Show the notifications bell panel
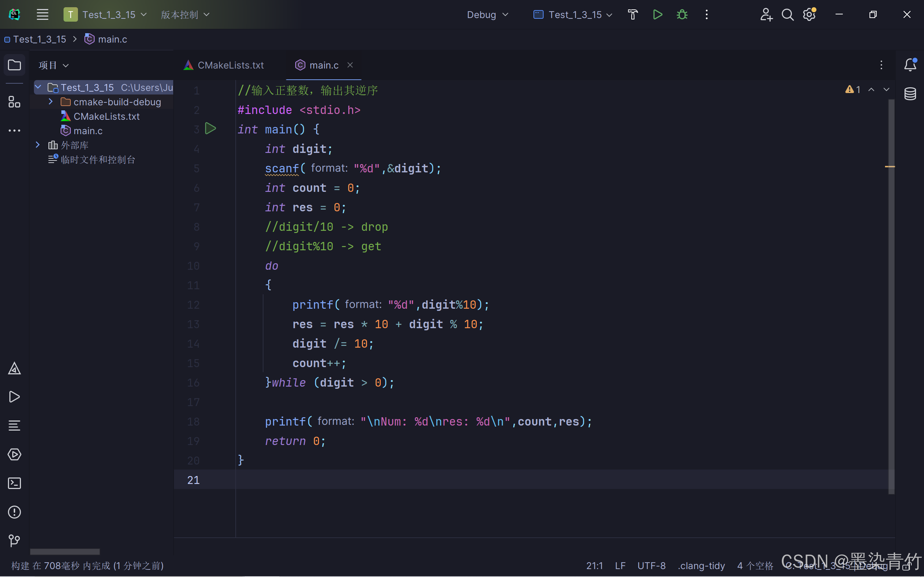924x577 pixels. click(x=910, y=65)
